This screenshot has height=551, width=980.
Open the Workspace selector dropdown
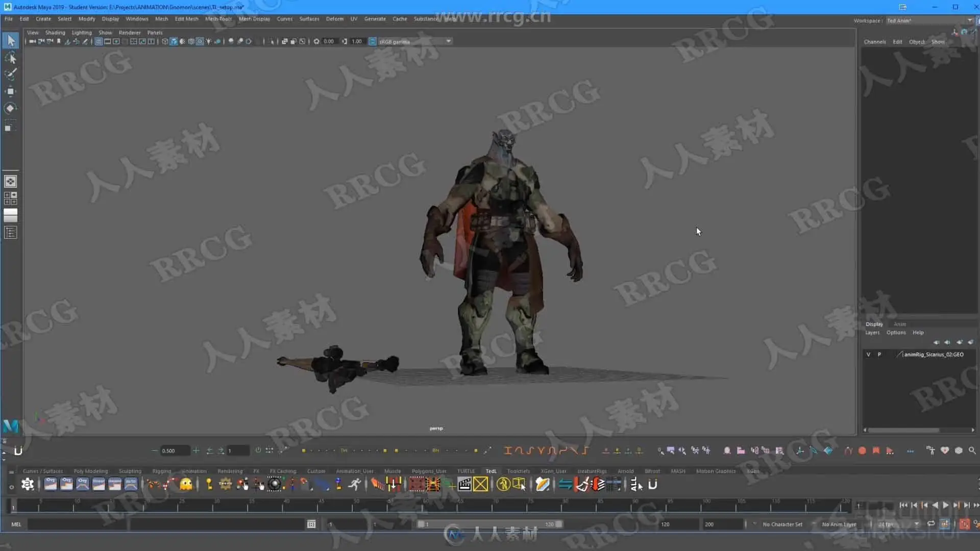(929, 20)
